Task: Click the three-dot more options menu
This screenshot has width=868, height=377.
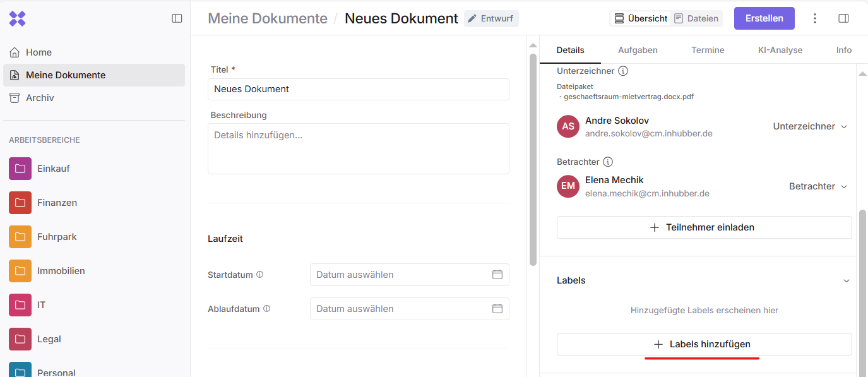Action: coord(815,18)
